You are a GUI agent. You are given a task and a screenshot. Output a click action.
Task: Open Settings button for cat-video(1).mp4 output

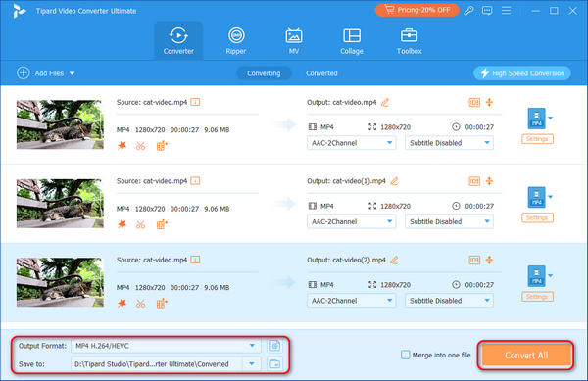tap(537, 217)
